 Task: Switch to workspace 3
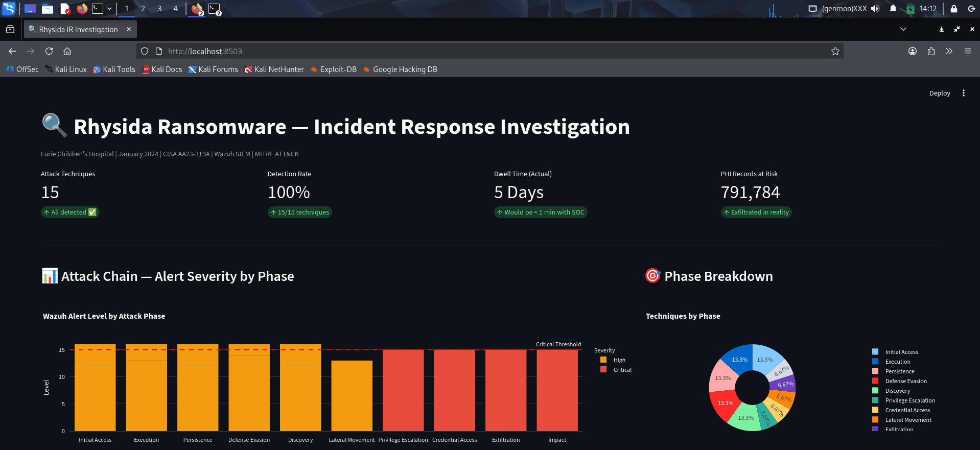click(x=159, y=9)
